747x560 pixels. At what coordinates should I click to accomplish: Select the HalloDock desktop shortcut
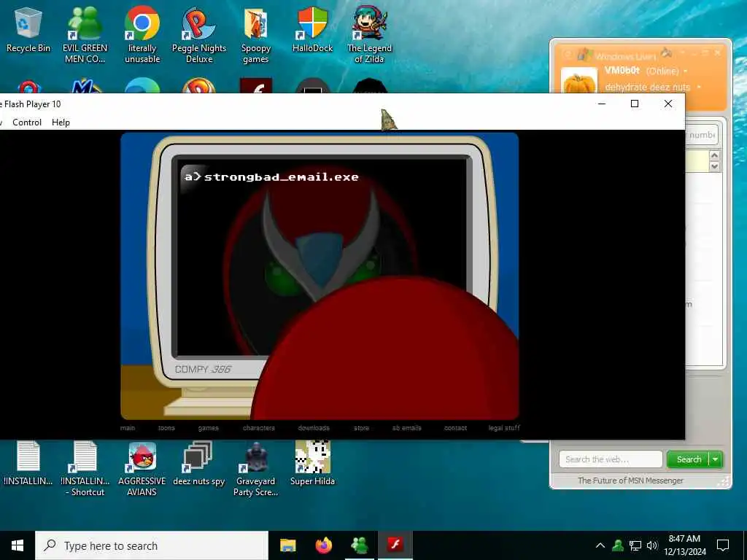tap(312, 29)
